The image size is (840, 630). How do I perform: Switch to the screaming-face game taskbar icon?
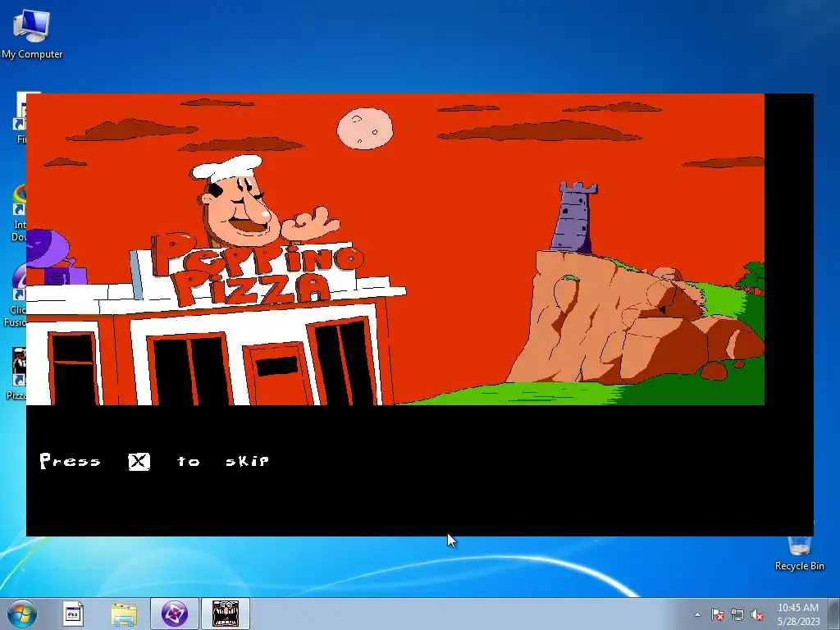[226, 614]
